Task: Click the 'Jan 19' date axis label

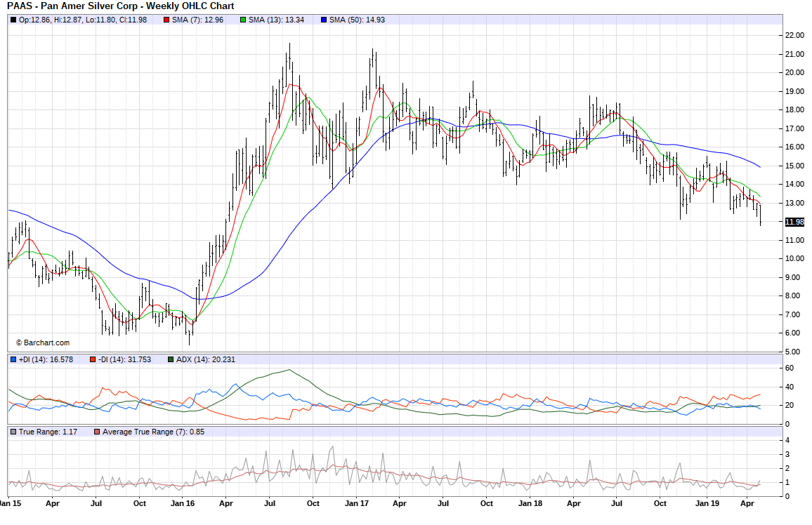Action: pyautogui.click(x=707, y=504)
